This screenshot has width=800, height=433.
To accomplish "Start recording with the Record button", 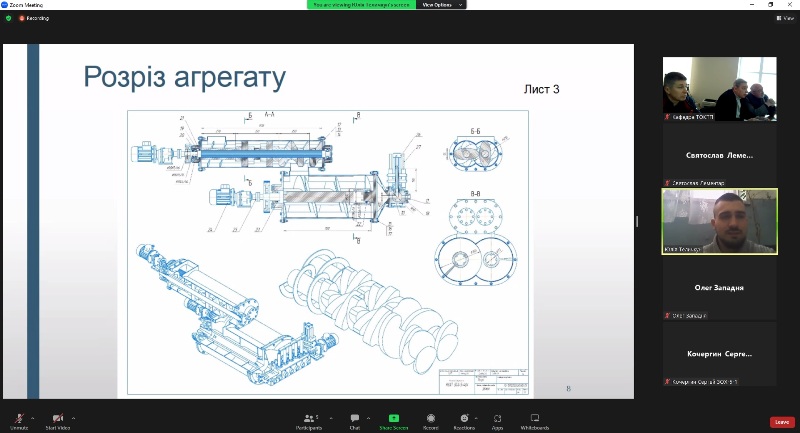I will click(431, 421).
